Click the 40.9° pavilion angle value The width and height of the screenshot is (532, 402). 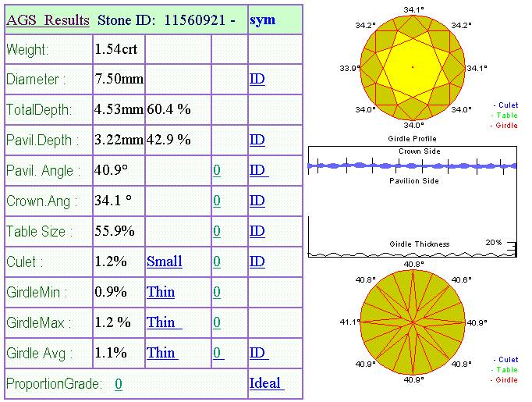point(112,170)
